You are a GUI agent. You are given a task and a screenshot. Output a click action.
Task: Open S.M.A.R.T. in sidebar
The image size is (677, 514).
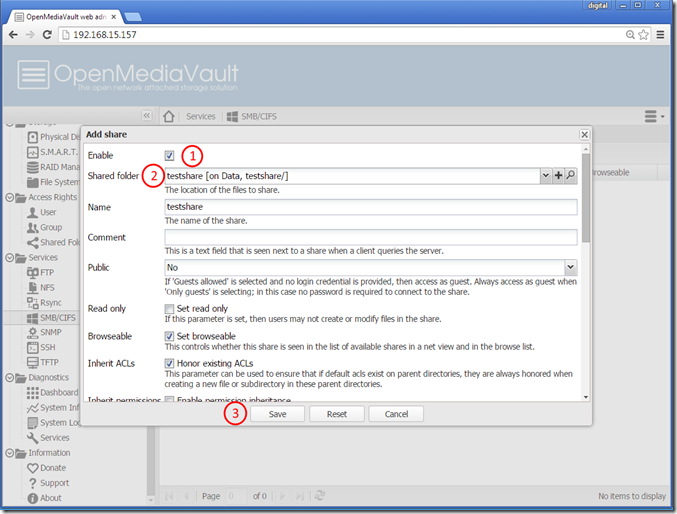[x=53, y=152]
